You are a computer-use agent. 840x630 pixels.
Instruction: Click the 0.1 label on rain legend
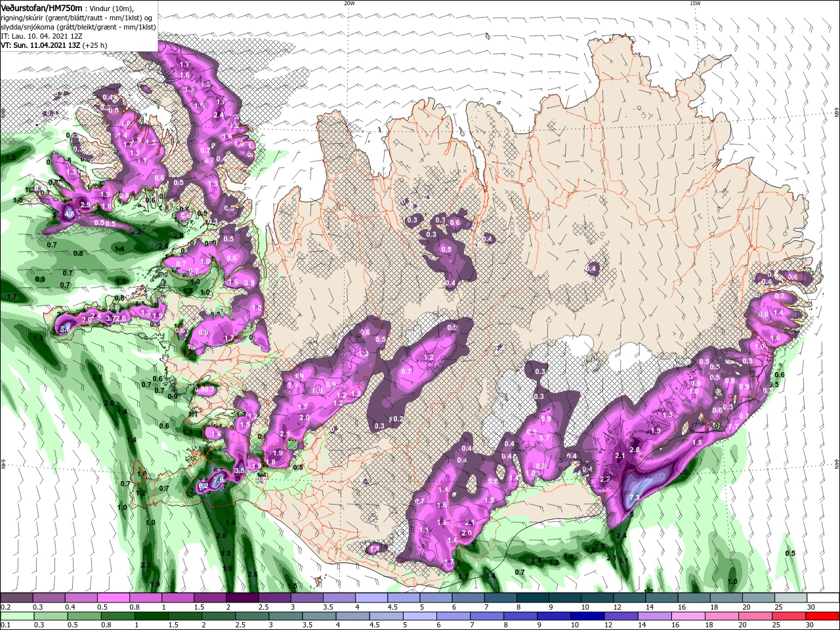click(x=5, y=625)
